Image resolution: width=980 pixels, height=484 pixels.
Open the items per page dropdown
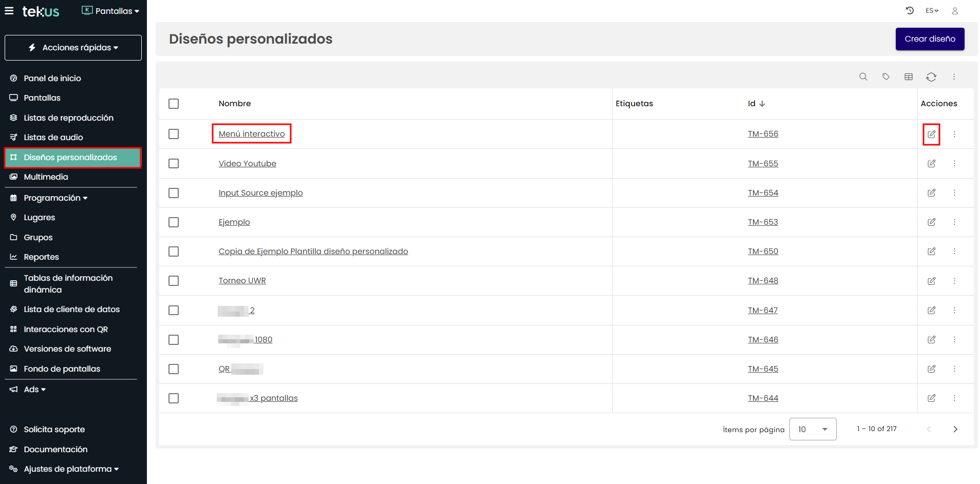click(813, 429)
